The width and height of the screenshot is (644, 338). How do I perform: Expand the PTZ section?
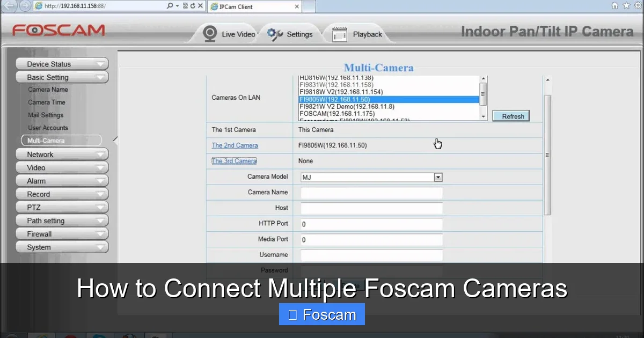[x=62, y=207]
